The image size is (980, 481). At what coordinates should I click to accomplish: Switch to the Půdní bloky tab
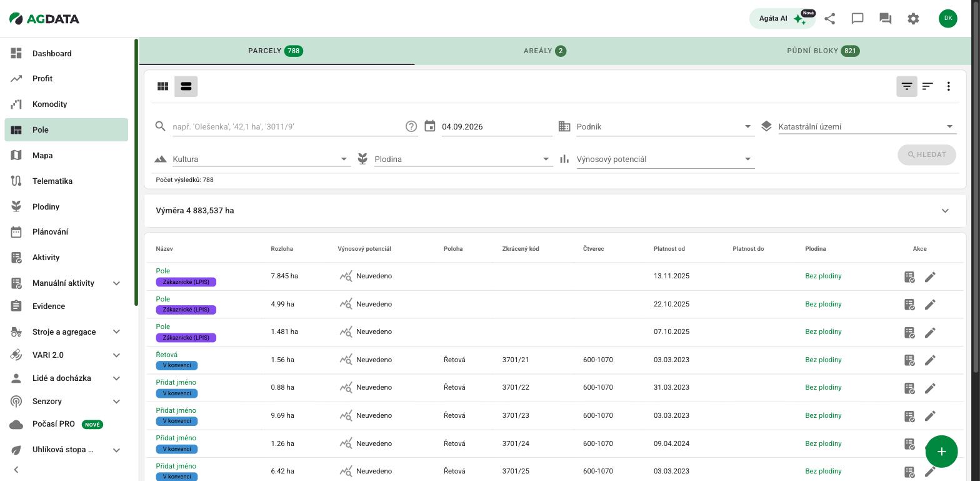(x=823, y=51)
